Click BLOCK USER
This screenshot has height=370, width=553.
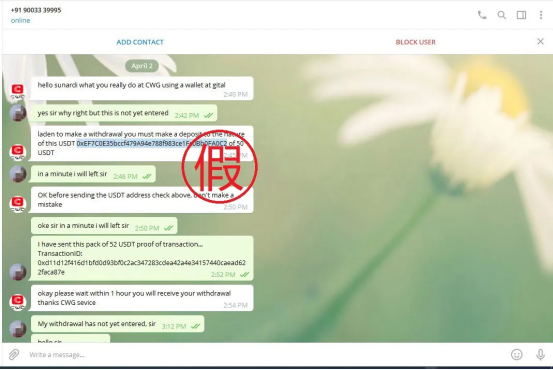coord(415,42)
